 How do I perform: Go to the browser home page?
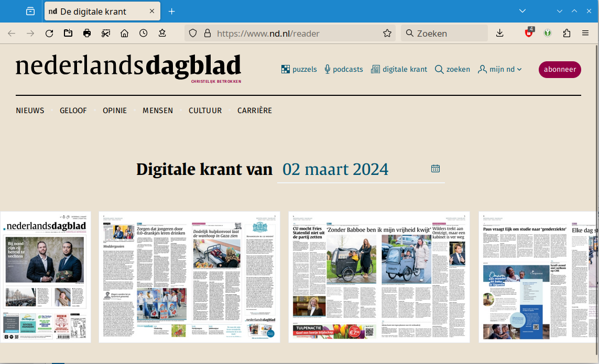point(124,34)
